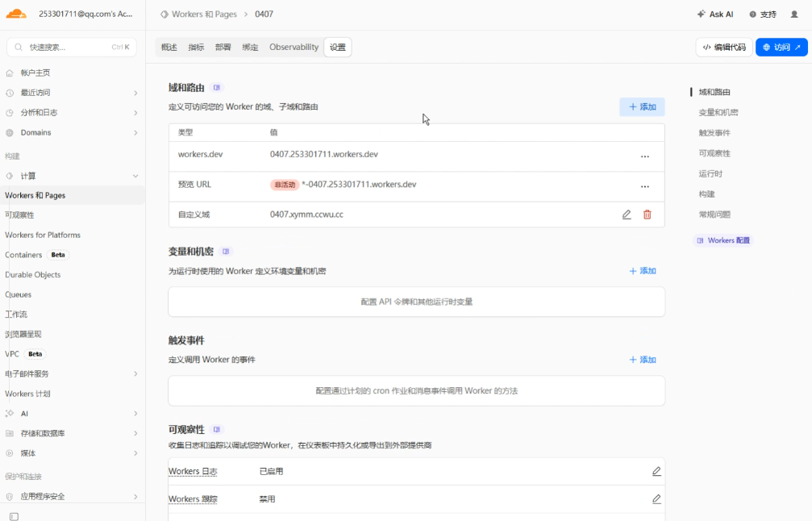
Task: Switch to the 绑定 tab
Action: coord(250,47)
